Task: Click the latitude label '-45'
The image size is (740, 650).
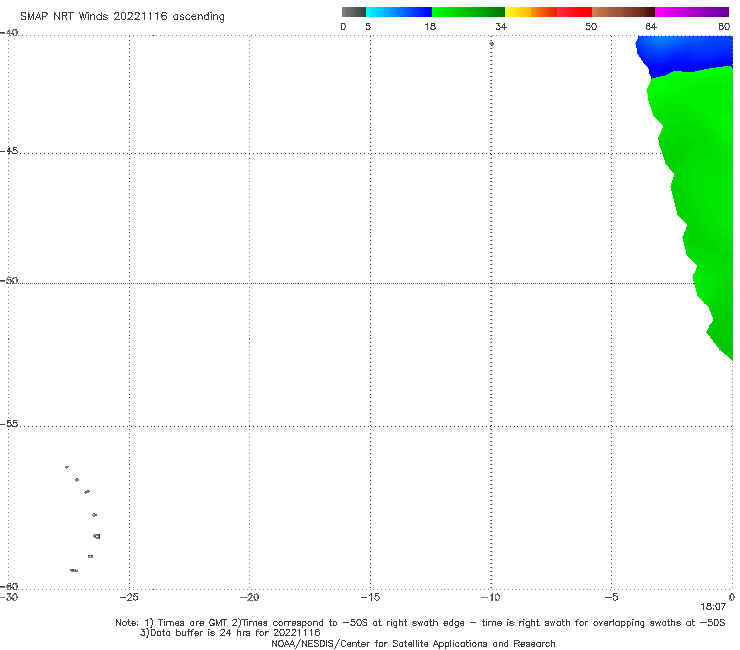Action: click(9, 151)
